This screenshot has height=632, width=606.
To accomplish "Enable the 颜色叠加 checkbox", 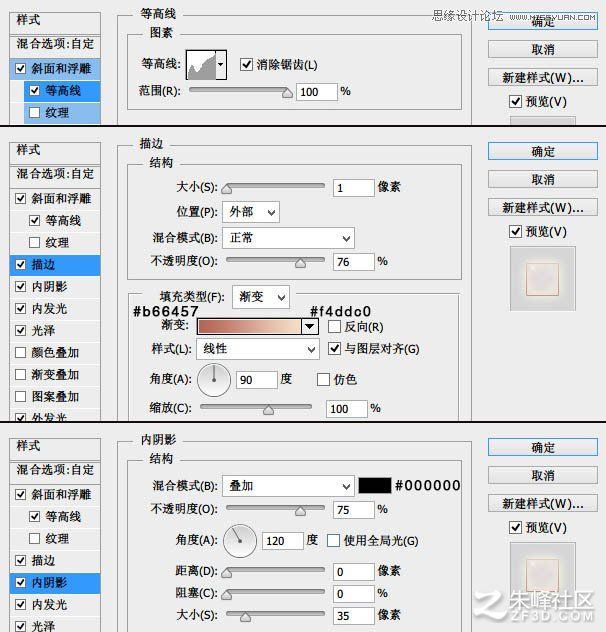I will [20, 353].
